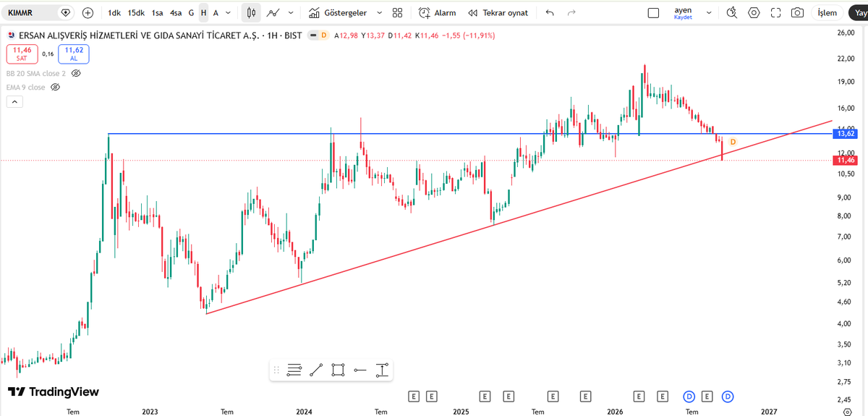The width and height of the screenshot is (868, 416).
Task: Expand the timeframe list chevron after A
Action: [229, 12]
